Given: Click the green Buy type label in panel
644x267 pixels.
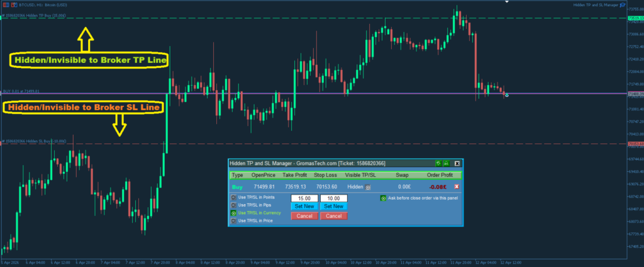Looking at the screenshot, I should point(237,187).
